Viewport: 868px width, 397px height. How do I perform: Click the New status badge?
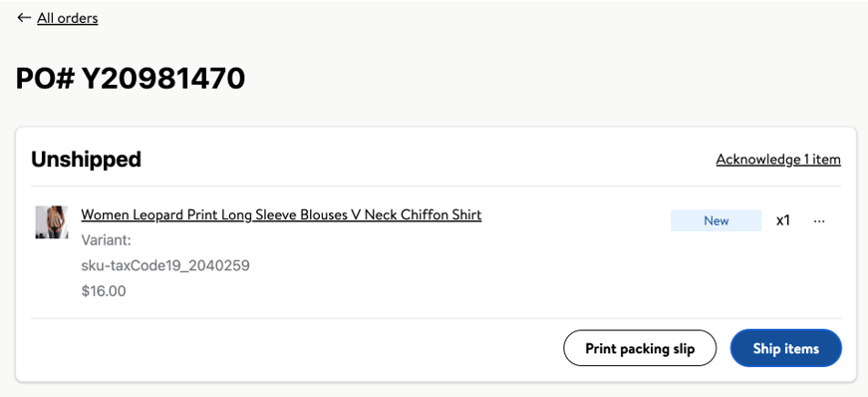[716, 220]
